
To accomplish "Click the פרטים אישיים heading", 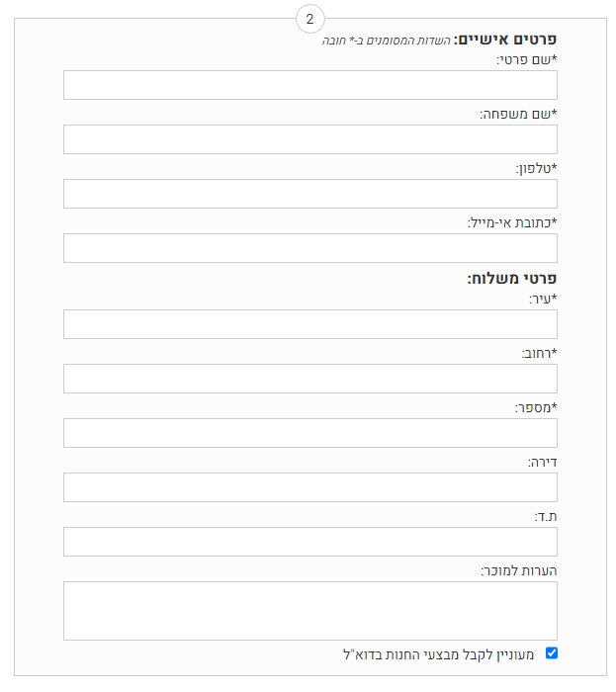I will 505,40.
